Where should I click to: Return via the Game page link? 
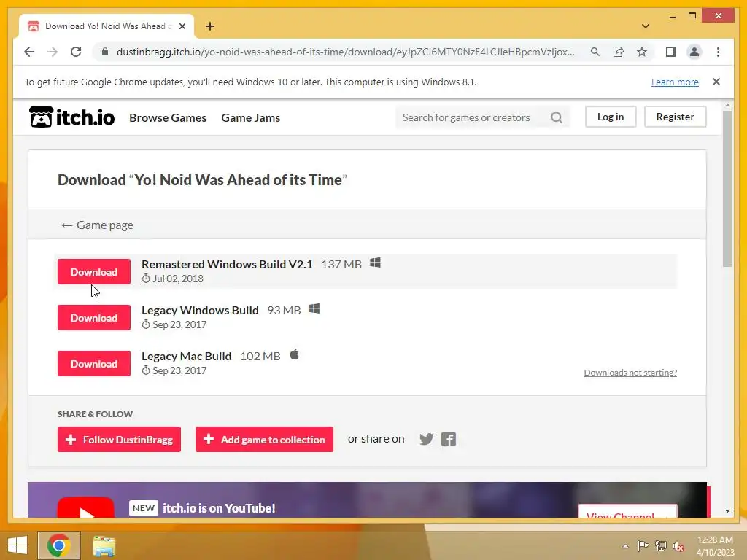(97, 225)
